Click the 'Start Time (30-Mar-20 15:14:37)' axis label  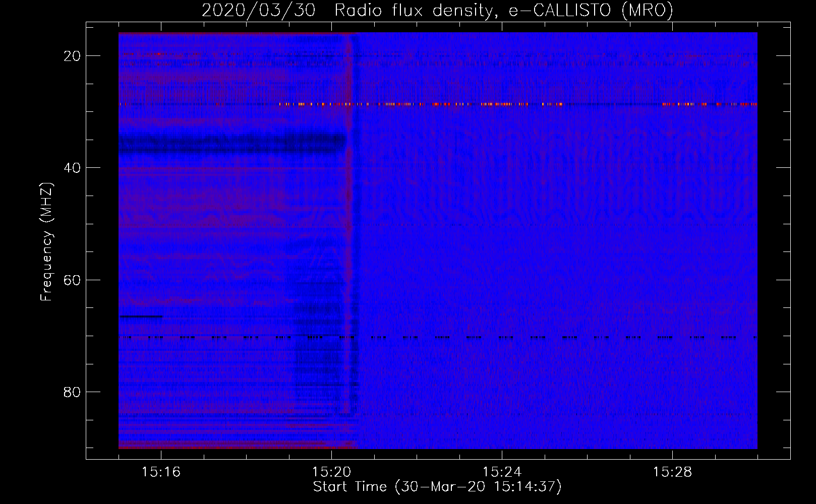(x=437, y=487)
